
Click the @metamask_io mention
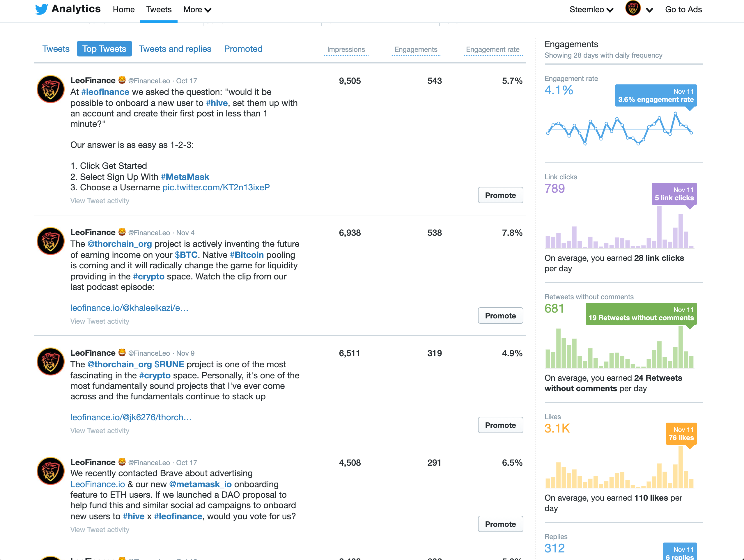click(x=200, y=484)
